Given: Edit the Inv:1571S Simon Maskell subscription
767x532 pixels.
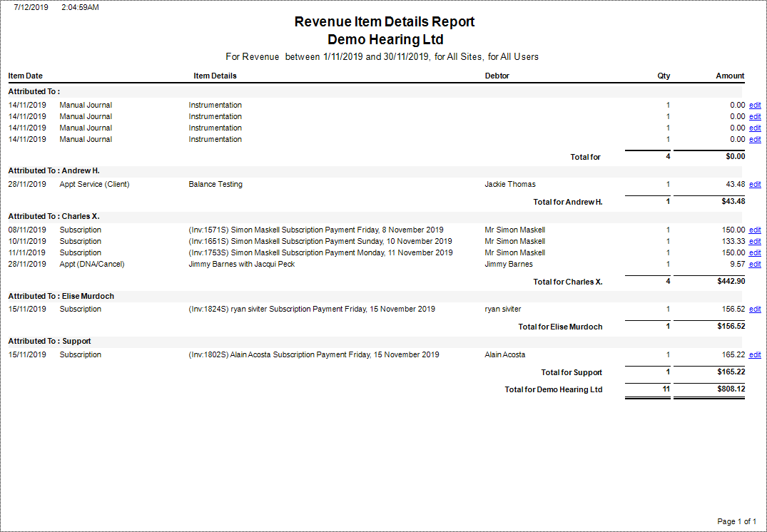Looking at the screenshot, I should tap(755, 230).
